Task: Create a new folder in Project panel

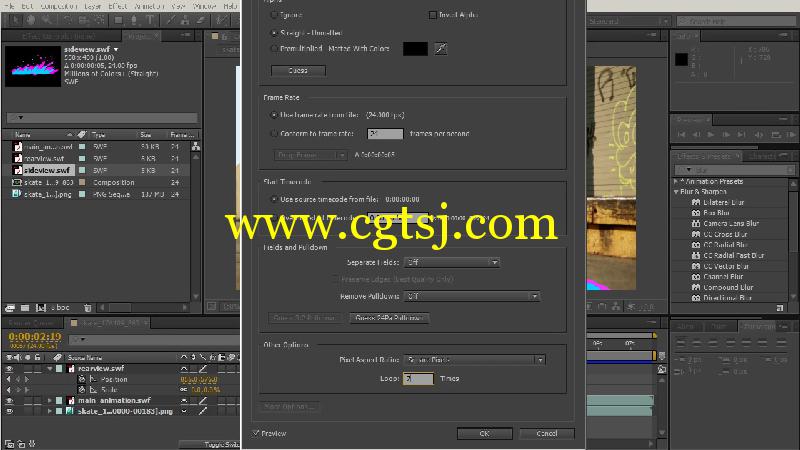Action: 25,308
